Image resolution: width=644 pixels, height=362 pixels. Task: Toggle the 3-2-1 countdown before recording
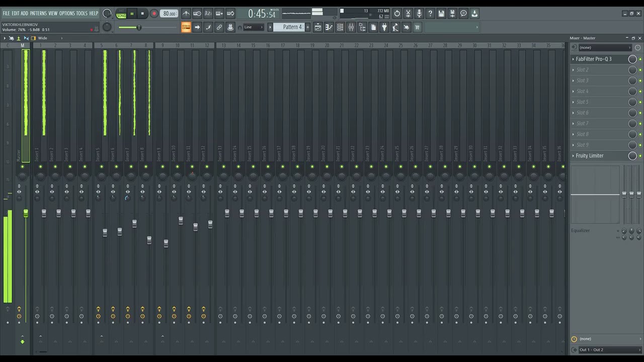tap(208, 14)
